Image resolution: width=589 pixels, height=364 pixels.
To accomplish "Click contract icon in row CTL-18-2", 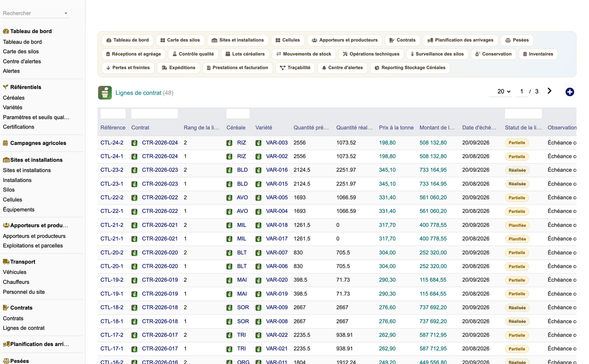I will 135,308.
